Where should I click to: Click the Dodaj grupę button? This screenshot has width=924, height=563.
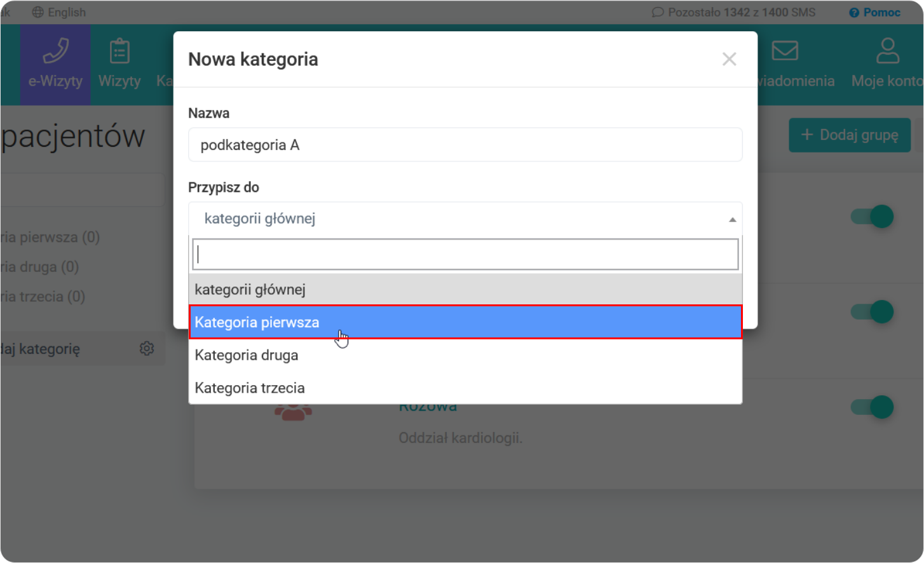tap(850, 135)
